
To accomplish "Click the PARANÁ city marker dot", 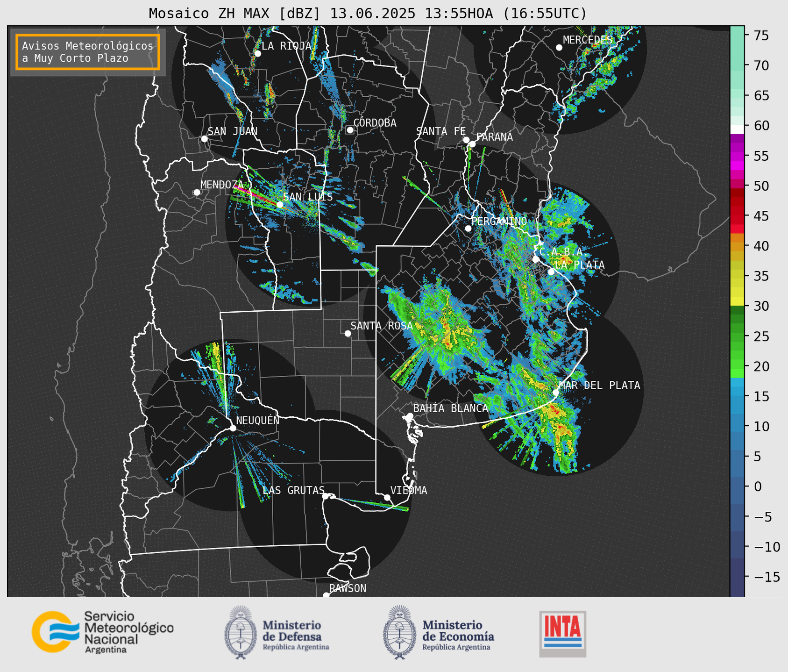I will click(472, 144).
